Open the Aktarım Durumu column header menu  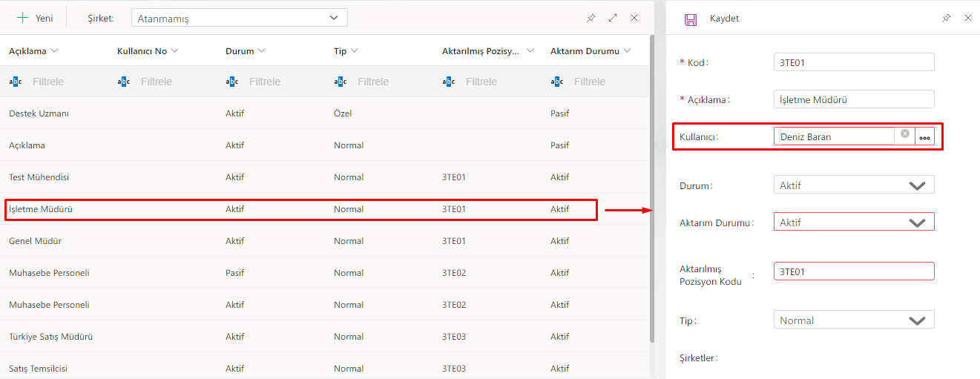pos(628,51)
